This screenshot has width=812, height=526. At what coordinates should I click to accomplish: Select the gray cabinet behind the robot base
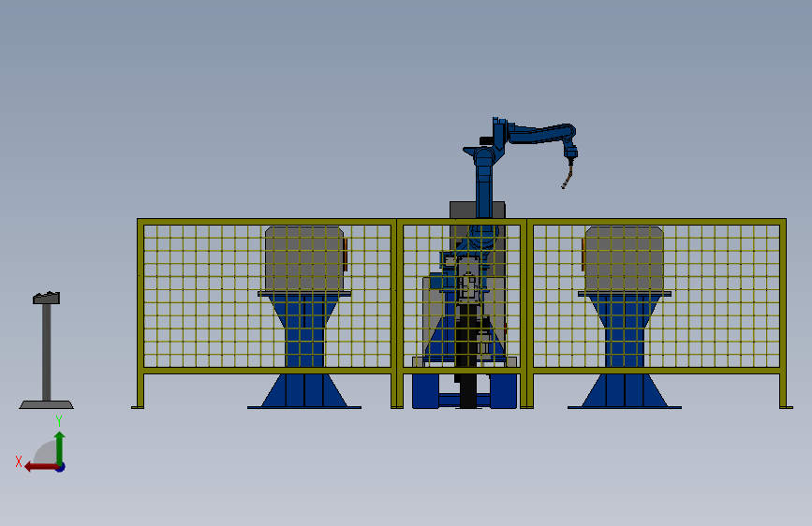click(464, 210)
